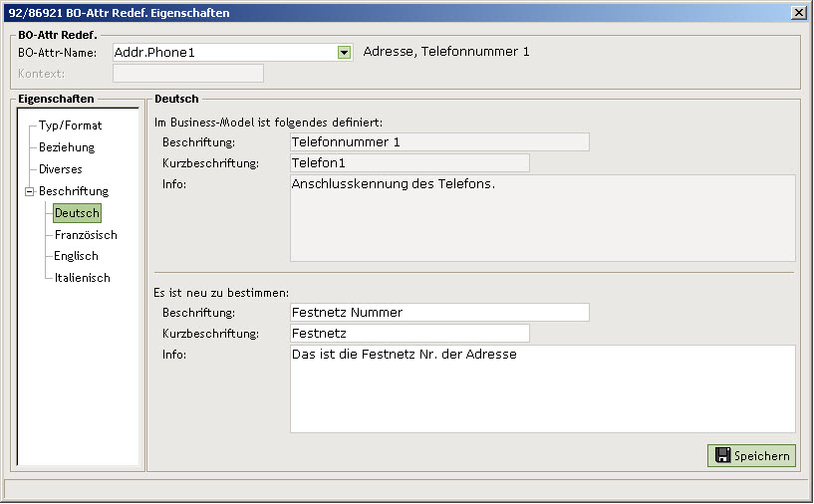Open the BO-Attr-Name dropdown arrow
The width and height of the screenshot is (814, 504).
(x=344, y=53)
